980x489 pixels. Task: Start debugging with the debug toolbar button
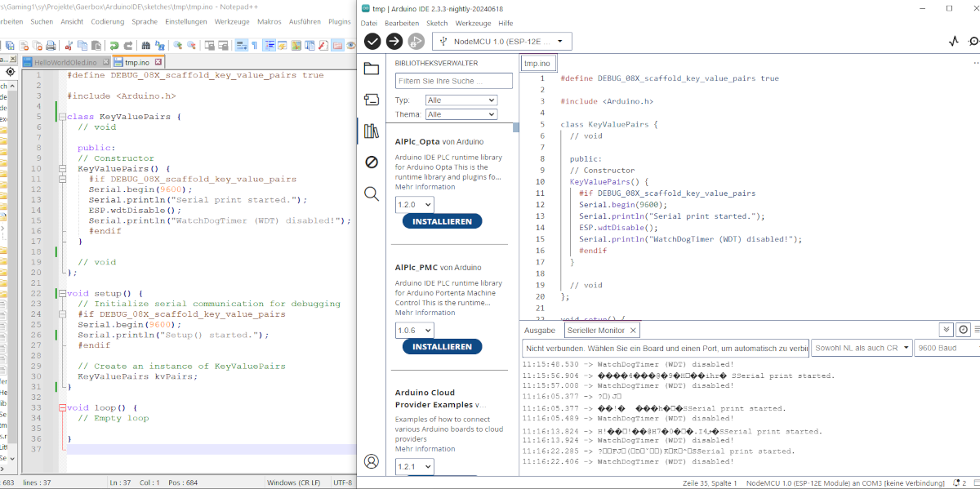coord(416,41)
